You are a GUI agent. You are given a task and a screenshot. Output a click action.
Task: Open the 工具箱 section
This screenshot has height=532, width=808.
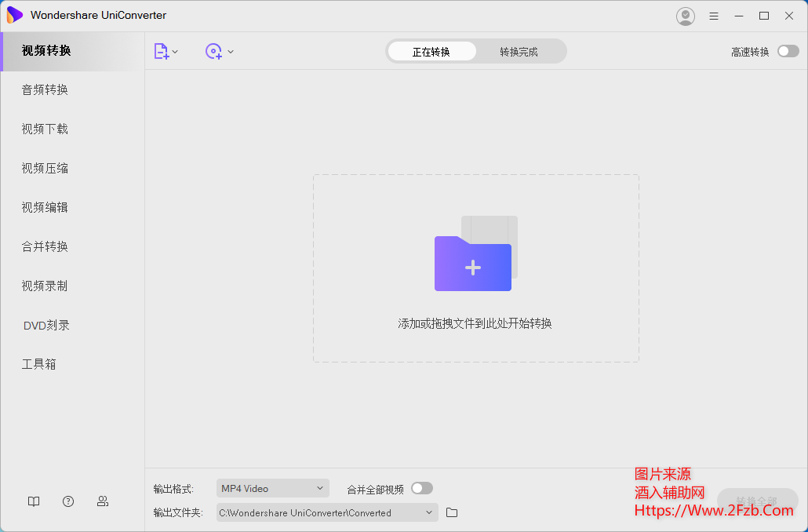38,363
